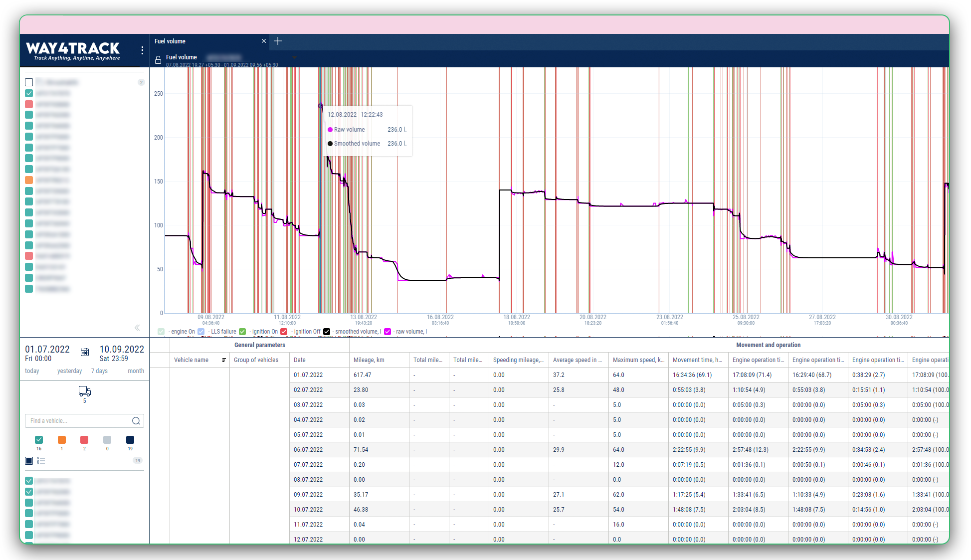Toggle the raw volume legend checkbox
Viewport: 971px width, 560px height.
(x=388, y=332)
